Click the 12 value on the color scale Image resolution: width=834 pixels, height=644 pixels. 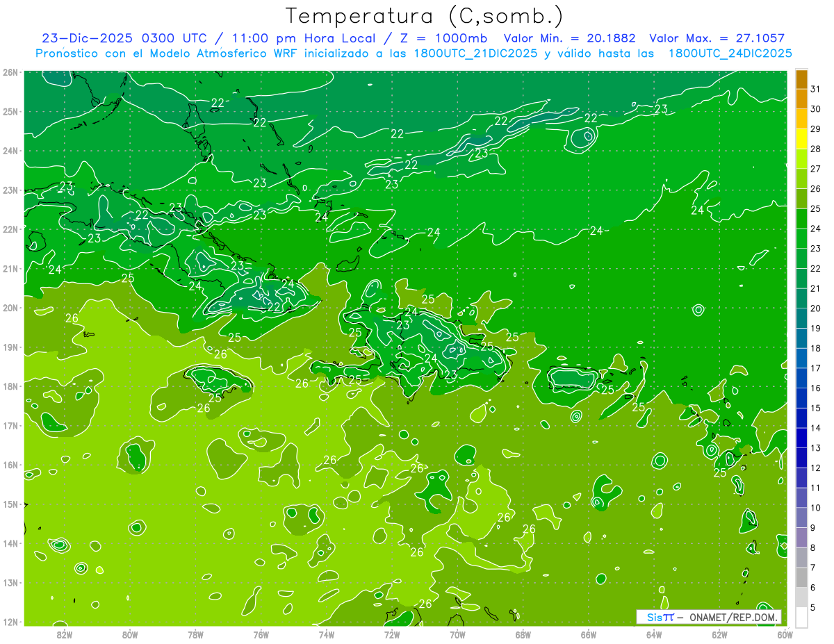tap(816, 468)
